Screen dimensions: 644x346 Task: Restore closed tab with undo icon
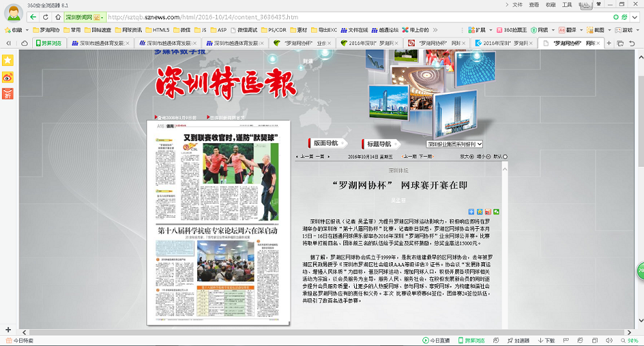pos(632,43)
